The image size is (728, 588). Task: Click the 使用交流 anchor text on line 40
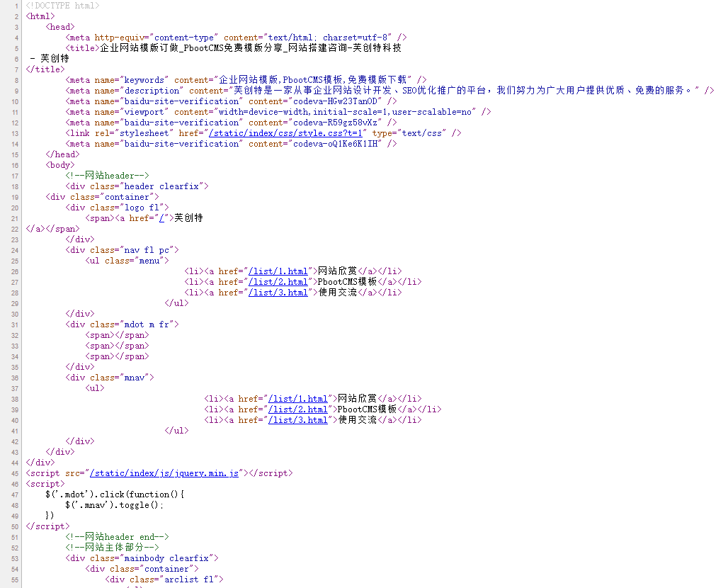pos(358,420)
